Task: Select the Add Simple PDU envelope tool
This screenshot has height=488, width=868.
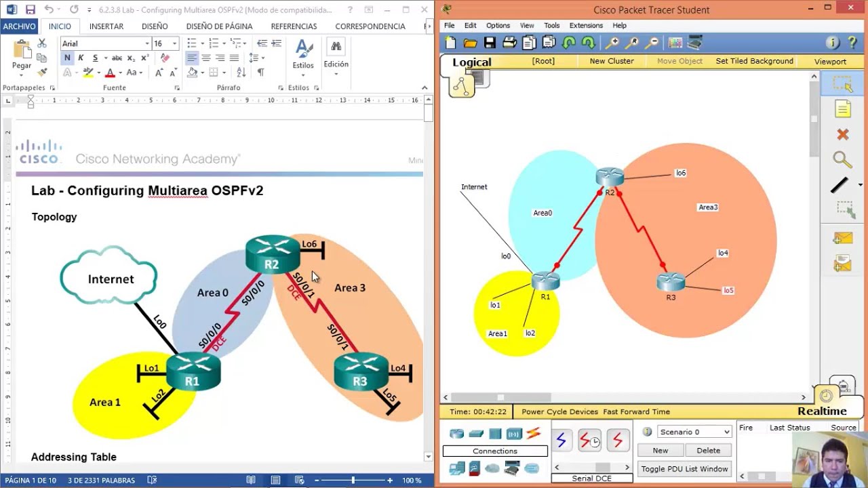Action: 842,238
